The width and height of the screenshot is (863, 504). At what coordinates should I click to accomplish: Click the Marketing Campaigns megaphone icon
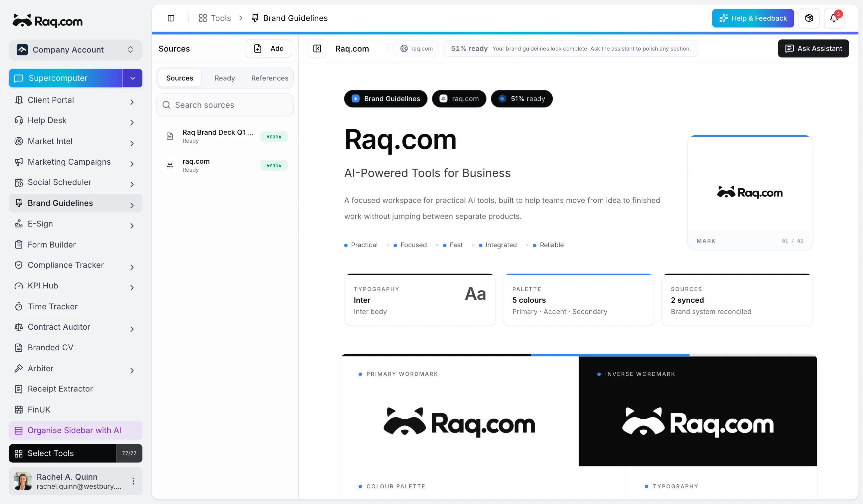(19, 162)
